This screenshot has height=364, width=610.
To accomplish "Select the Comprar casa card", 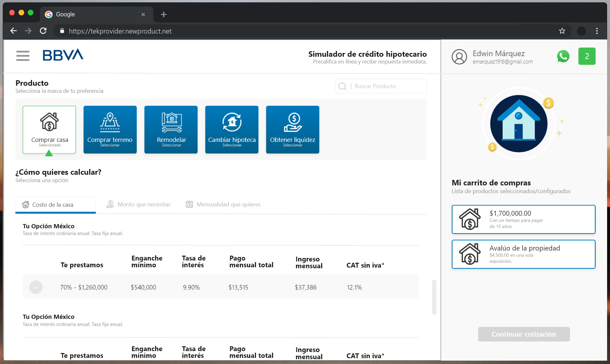I will (x=49, y=130).
